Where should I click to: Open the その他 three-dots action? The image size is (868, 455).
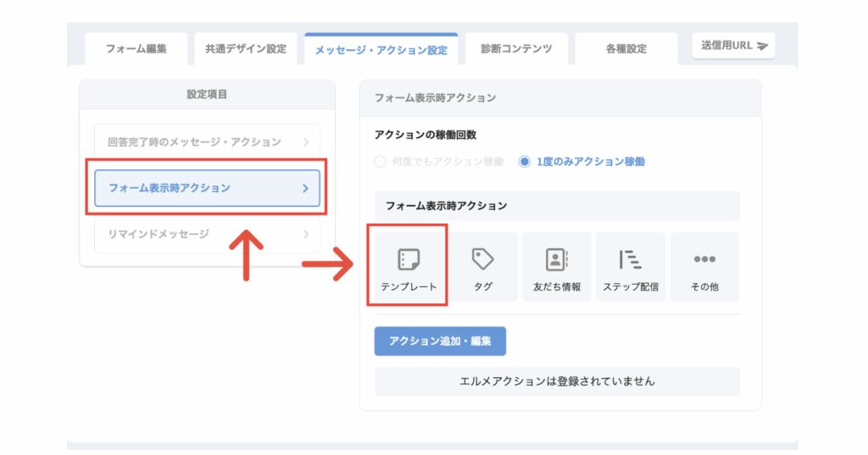(x=704, y=259)
